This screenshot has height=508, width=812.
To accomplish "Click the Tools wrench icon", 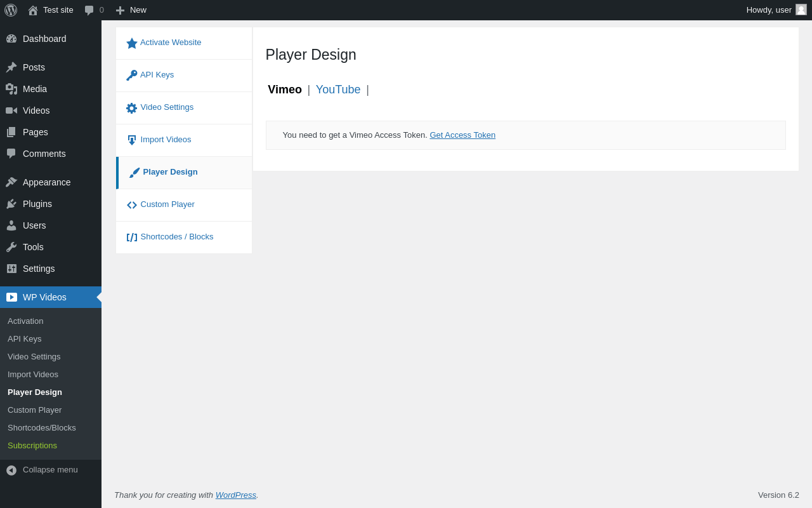I will 11,247.
